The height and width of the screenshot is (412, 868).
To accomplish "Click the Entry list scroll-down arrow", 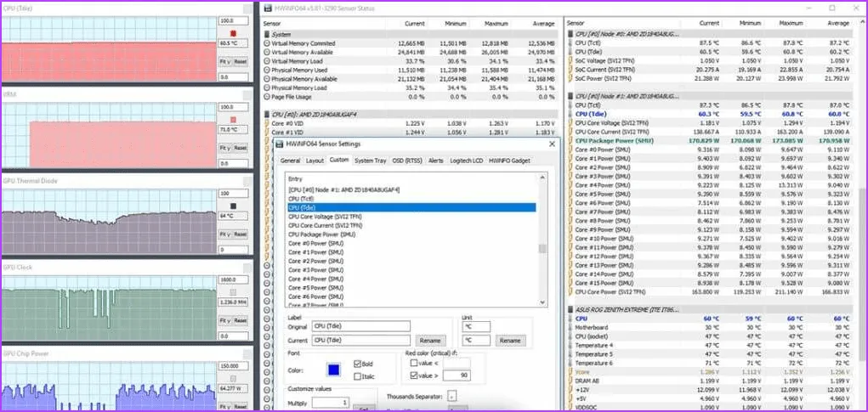I will pyautogui.click(x=543, y=303).
